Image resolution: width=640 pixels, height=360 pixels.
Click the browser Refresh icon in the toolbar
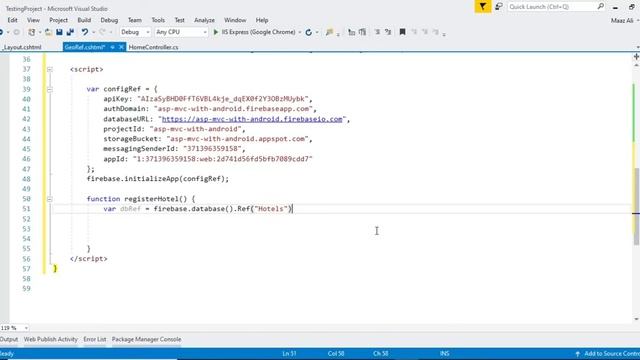coord(309,32)
